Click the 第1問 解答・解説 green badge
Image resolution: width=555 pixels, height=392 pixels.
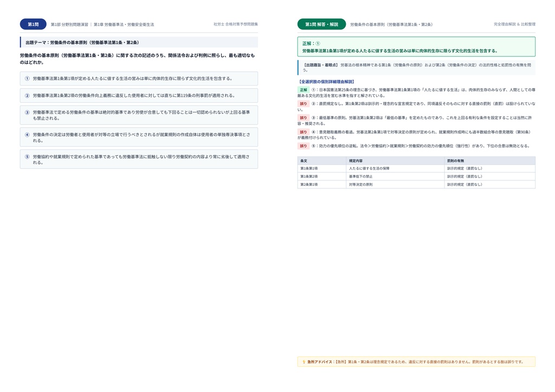point(321,24)
